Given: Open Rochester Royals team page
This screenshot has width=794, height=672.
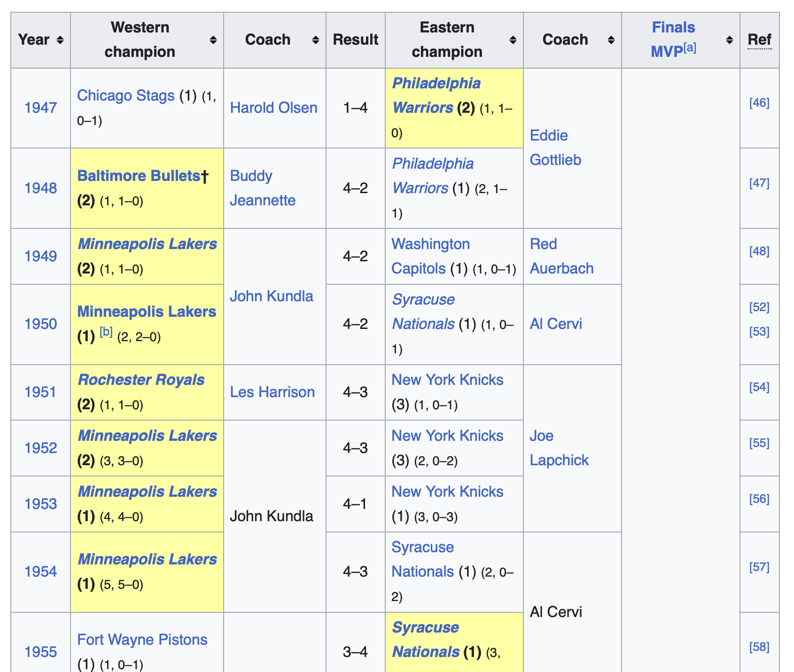Looking at the screenshot, I should coord(141,380).
